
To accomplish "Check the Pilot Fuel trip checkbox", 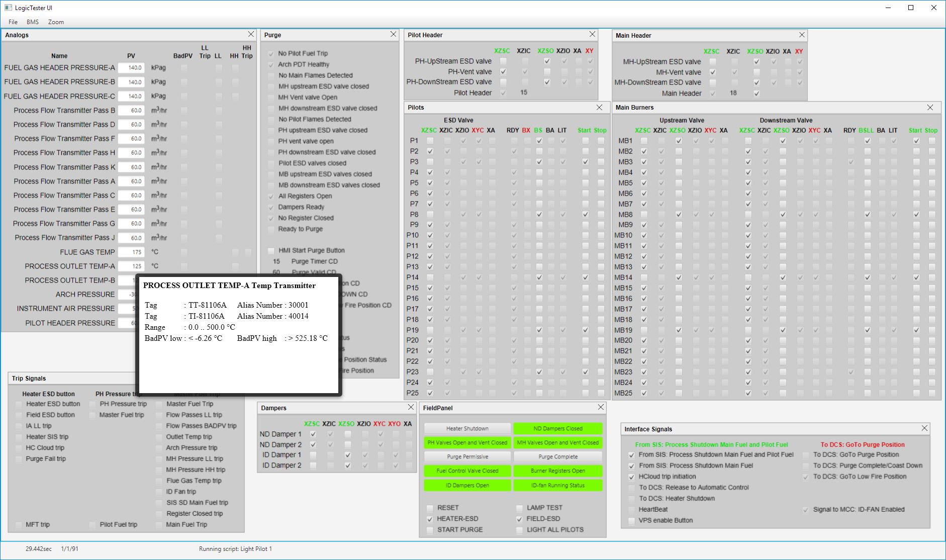I will tap(92, 525).
